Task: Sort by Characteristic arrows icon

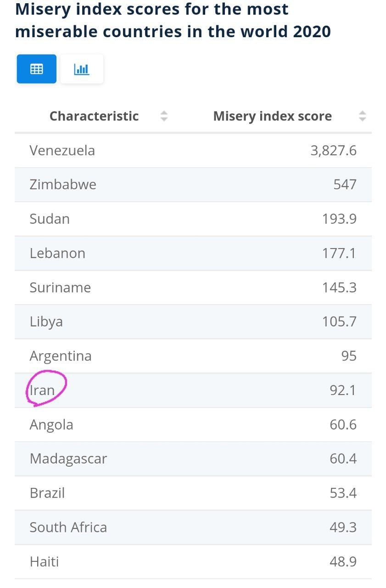Action: pos(164,116)
